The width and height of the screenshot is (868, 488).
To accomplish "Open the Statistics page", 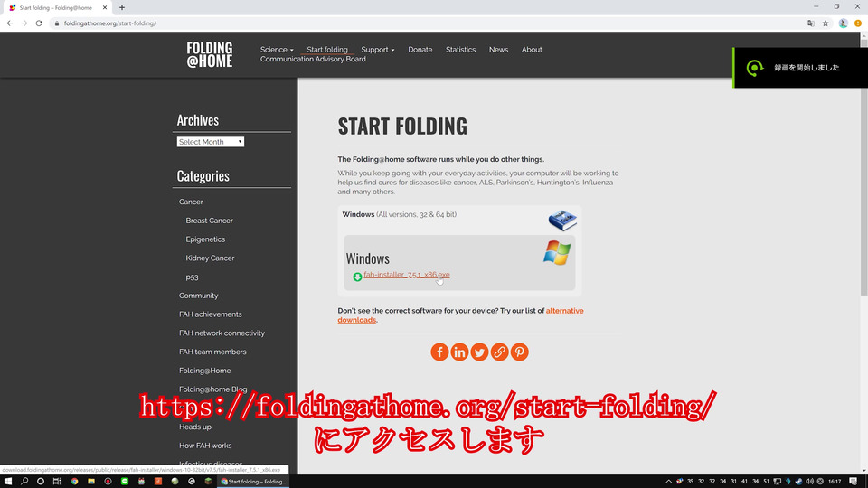I will click(460, 49).
